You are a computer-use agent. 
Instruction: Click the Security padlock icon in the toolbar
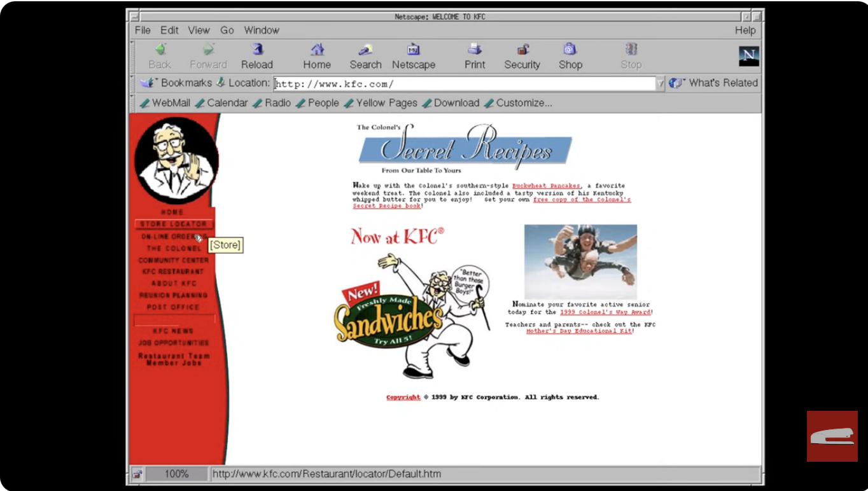(522, 55)
